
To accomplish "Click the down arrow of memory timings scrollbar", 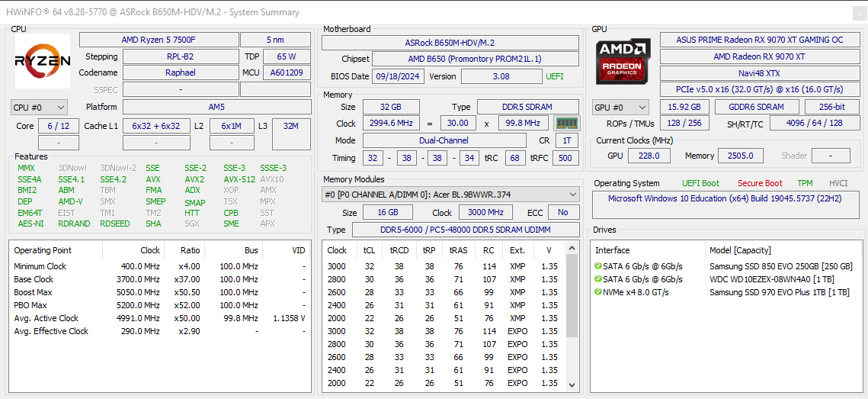I will point(572,384).
